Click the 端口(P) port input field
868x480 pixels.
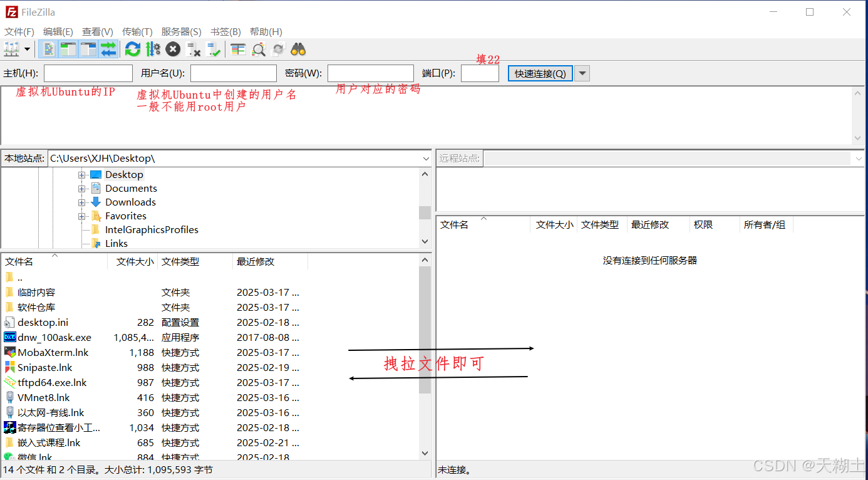click(x=480, y=73)
